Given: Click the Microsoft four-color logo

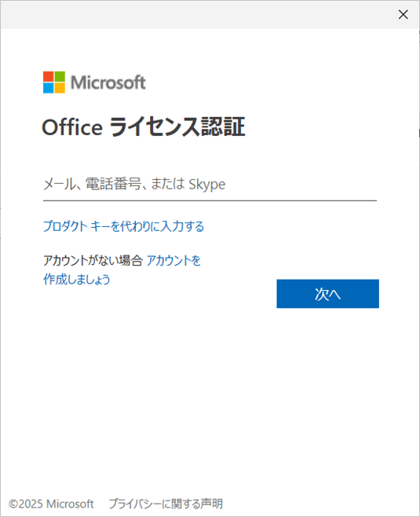Looking at the screenshot, I should tap(54, 82).
